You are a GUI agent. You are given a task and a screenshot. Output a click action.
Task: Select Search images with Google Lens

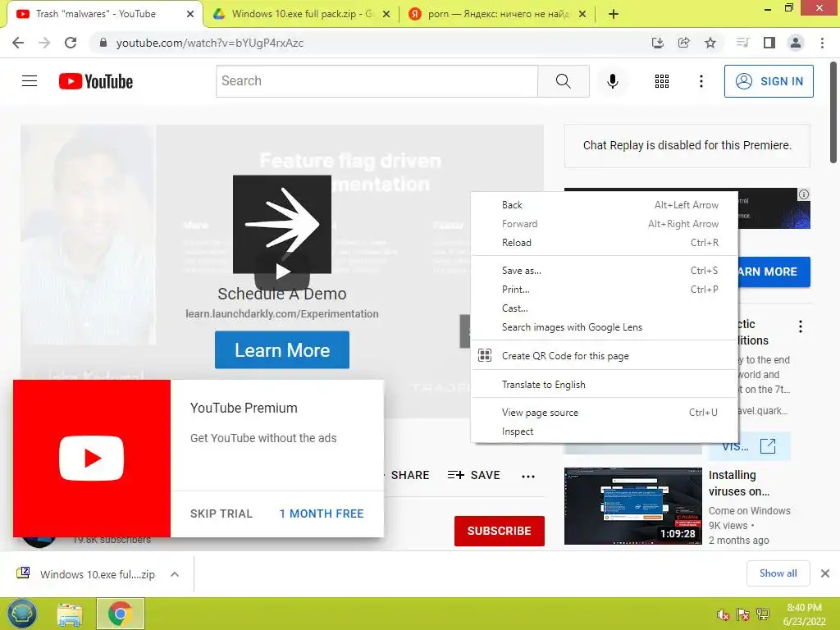coord(605,327)
